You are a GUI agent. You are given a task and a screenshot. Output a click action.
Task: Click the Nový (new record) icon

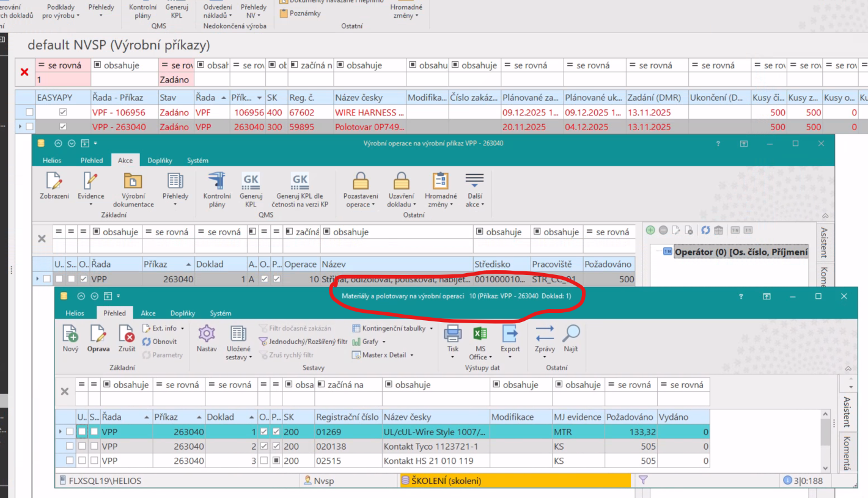tap(70, 334)
